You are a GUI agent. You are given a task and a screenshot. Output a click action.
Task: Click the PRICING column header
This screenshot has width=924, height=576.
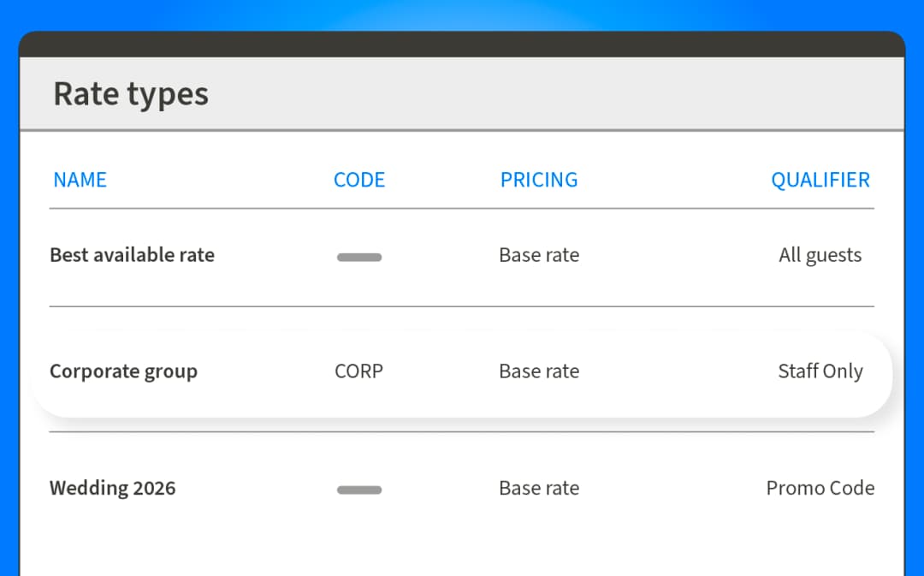[x=539, y=180]
